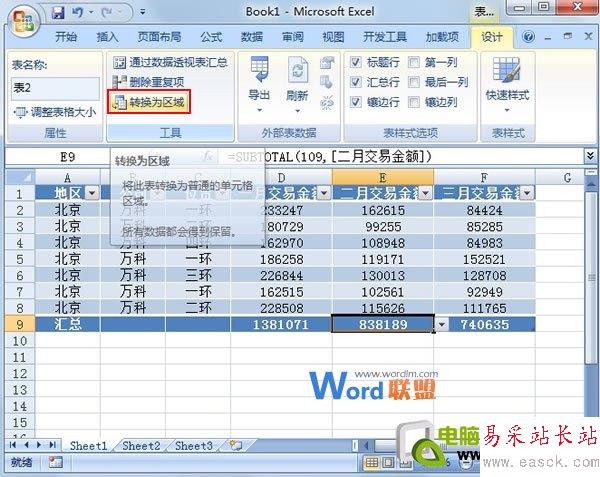Screen dimensions: 600x477
Task: Open the Refresh (刷新) button
Action: (297, 85)
